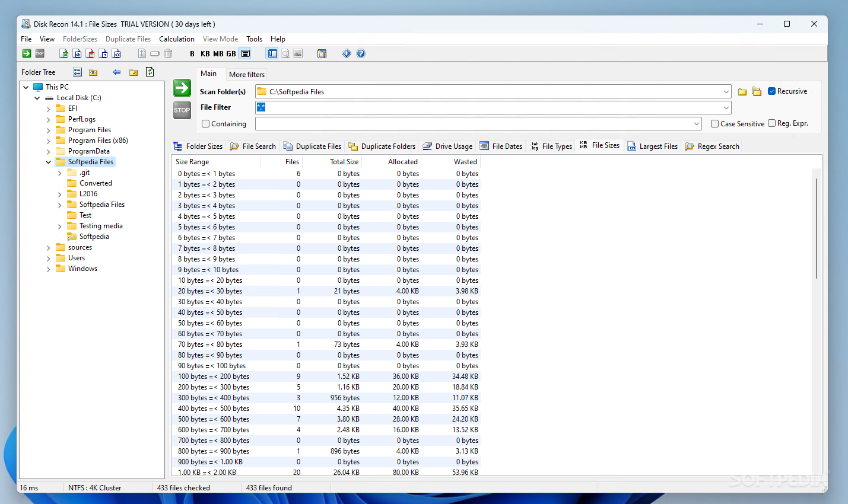Show sizes in GB units
The image size is (848, 504).
click(x=231, y=53)
